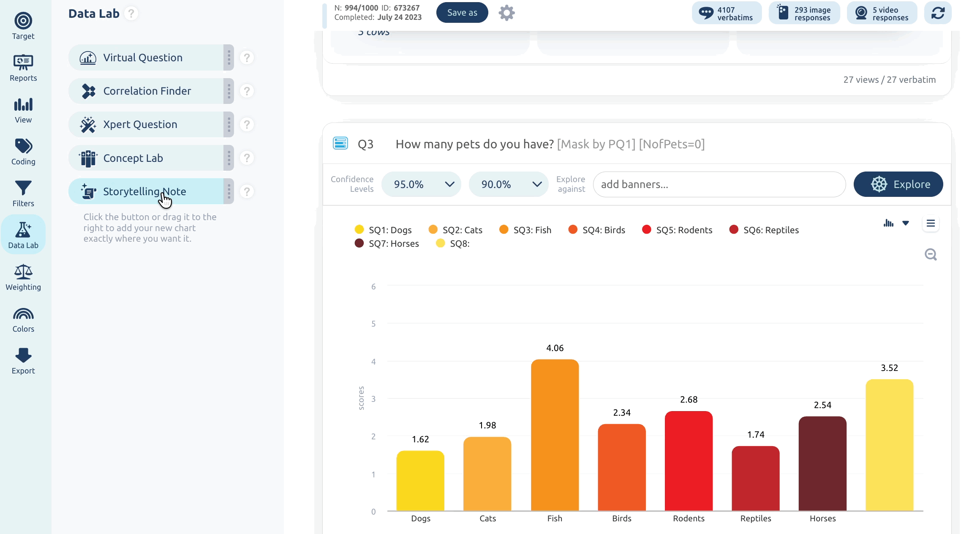This screenshot has height=534, width=980.
Task: Open the 4107 verbatims panel
Action: (x=727, y=14)
